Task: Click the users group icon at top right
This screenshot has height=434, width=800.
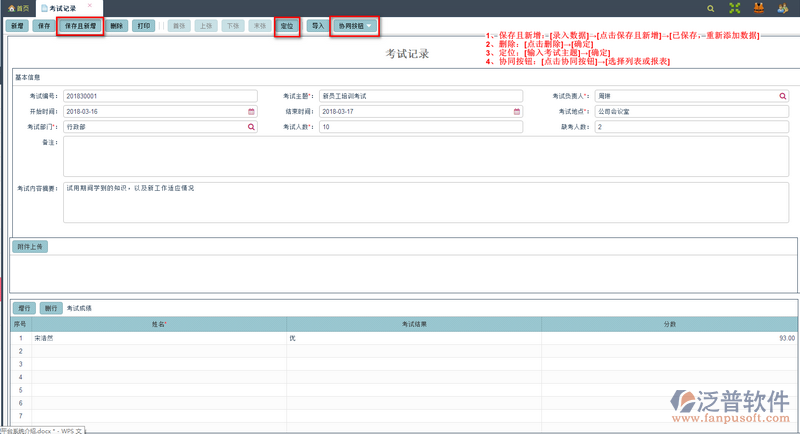Action: [783, 8]
